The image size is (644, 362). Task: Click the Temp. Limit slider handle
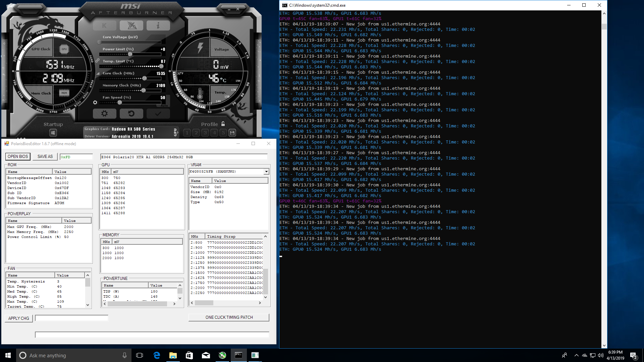click(161, 66)
